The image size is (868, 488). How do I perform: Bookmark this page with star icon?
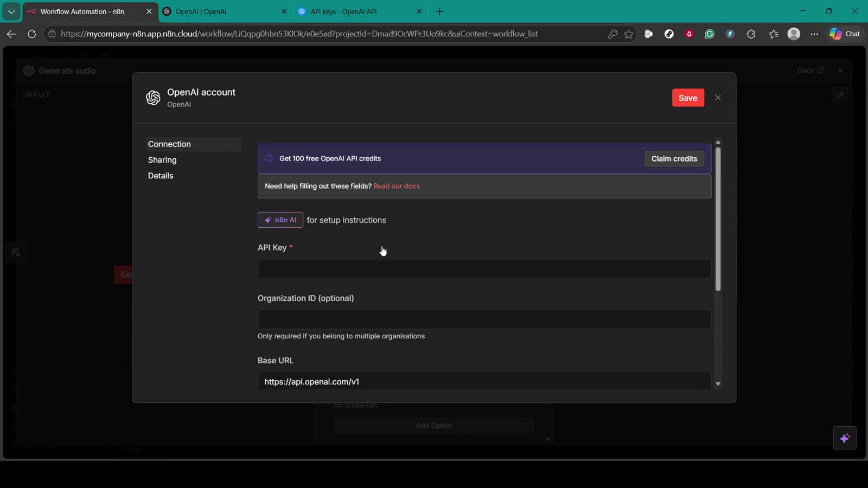tap(629, 34)
